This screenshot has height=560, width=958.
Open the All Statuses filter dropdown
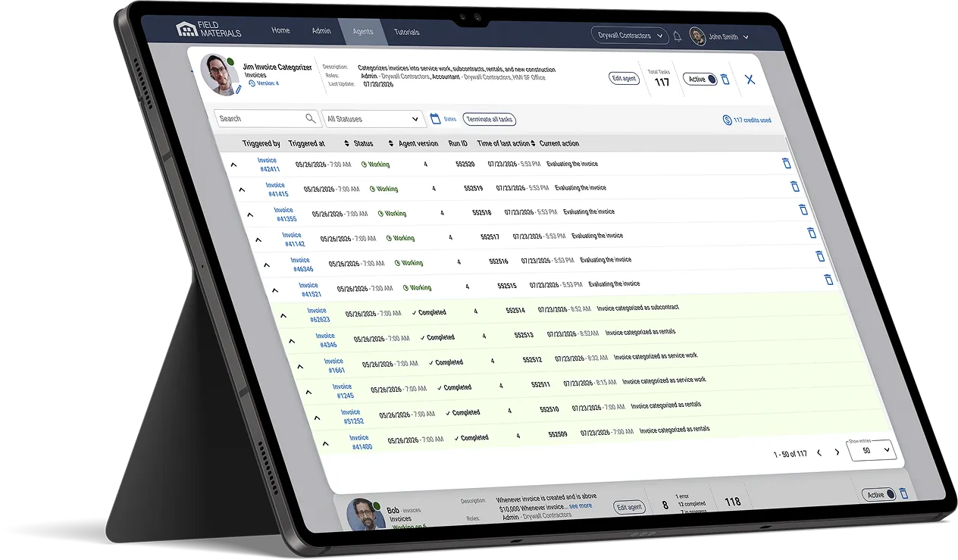tap(373, 119)
